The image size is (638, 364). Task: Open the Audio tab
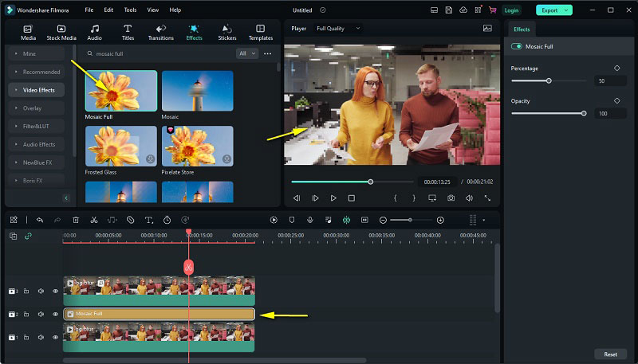tap(94, 33)
